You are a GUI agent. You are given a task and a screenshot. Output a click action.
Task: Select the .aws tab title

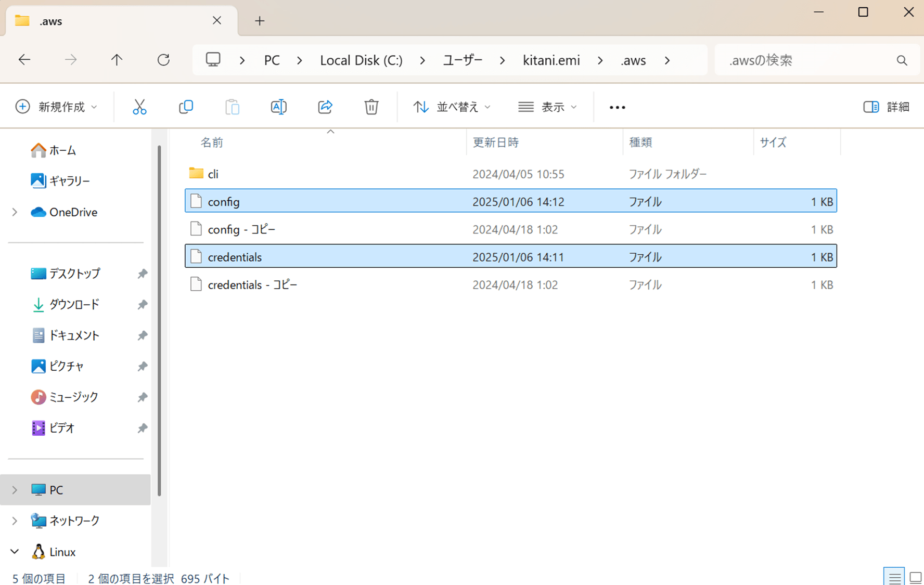51,21
